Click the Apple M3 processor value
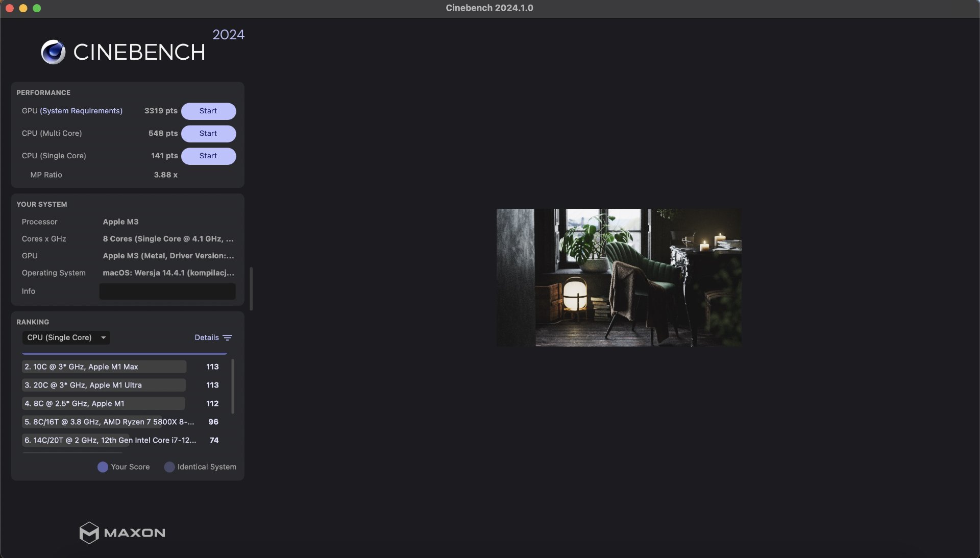The image size is (980, 558). pos(120,222)
